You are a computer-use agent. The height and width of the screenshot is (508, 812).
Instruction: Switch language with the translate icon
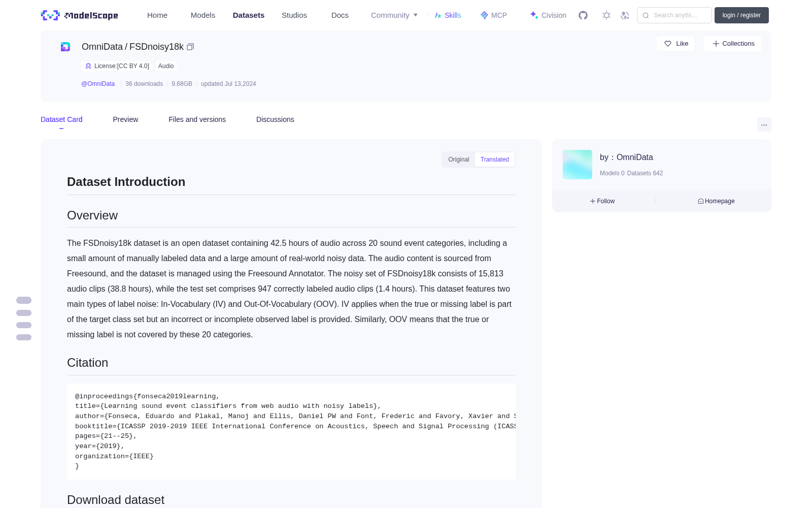pos(625,15)
